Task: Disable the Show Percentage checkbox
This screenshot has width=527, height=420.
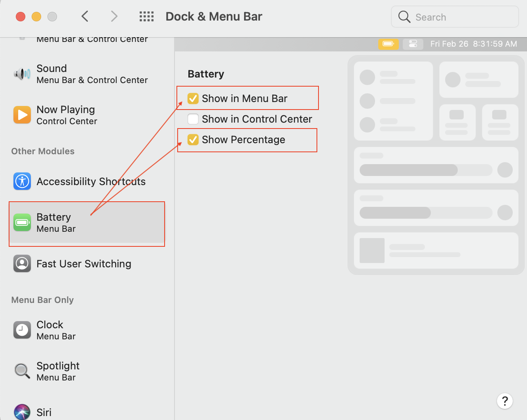Action: click(x=193, y=140)
